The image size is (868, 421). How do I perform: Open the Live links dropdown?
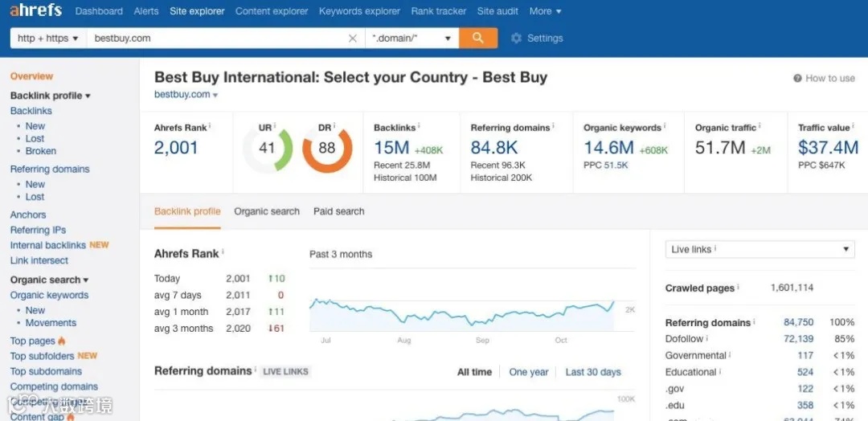[x=759, y=250]
